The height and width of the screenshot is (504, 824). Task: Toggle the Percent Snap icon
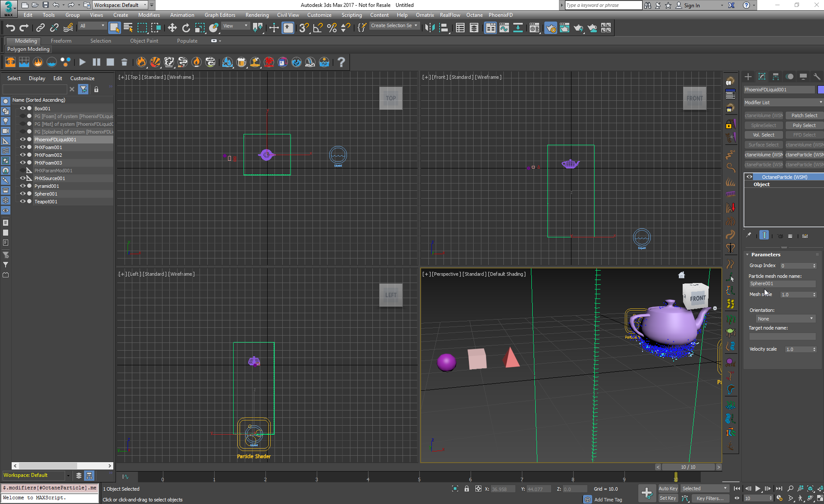click(x=332, y=28)
